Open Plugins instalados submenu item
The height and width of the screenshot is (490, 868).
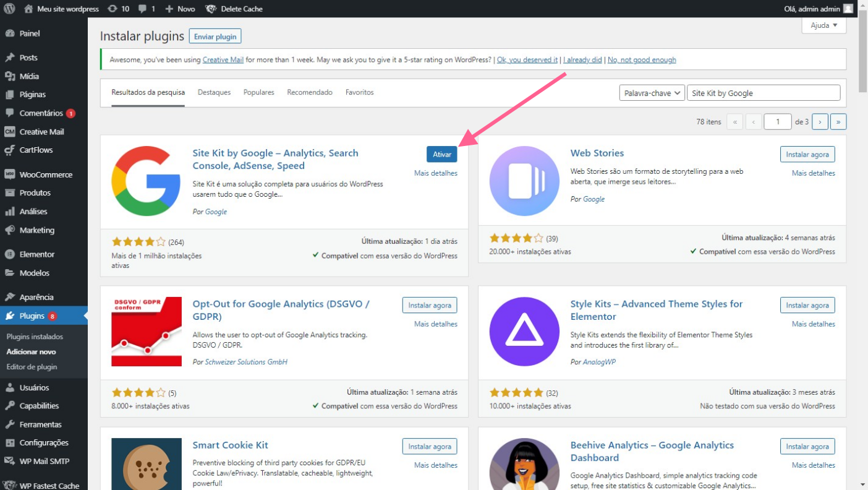point(35,337)
